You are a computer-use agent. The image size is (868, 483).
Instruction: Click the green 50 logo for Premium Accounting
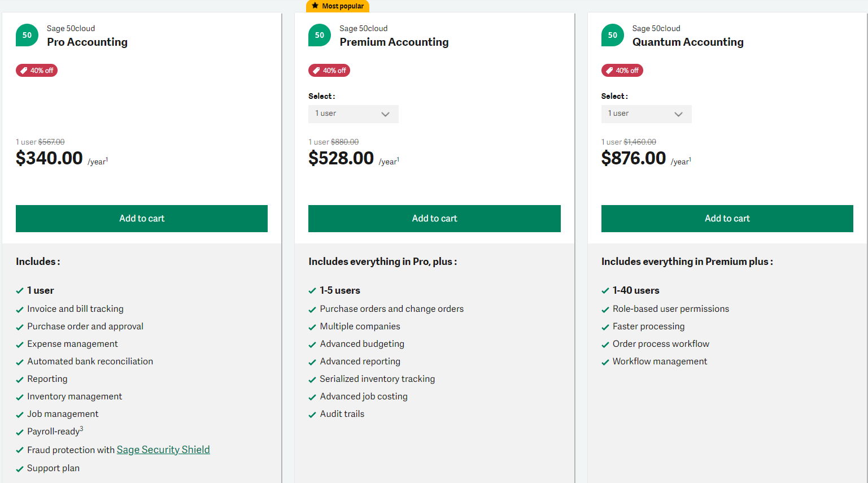(x=320, y=35)
